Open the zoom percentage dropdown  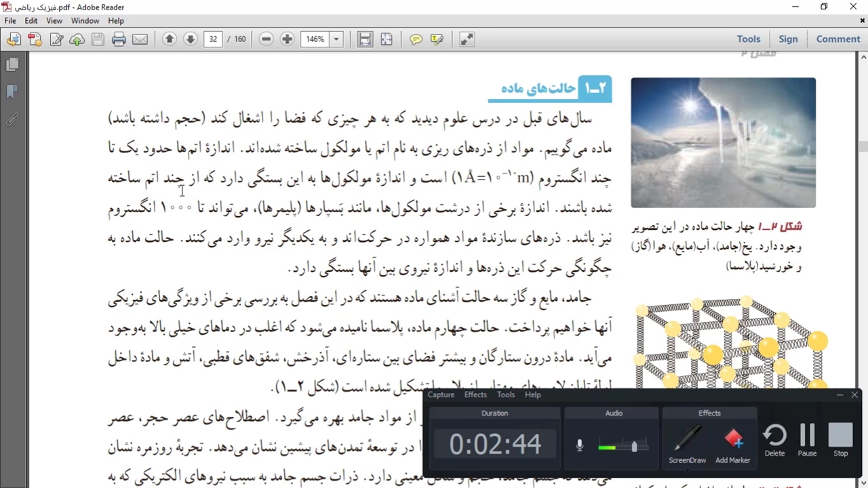[336, 39]
